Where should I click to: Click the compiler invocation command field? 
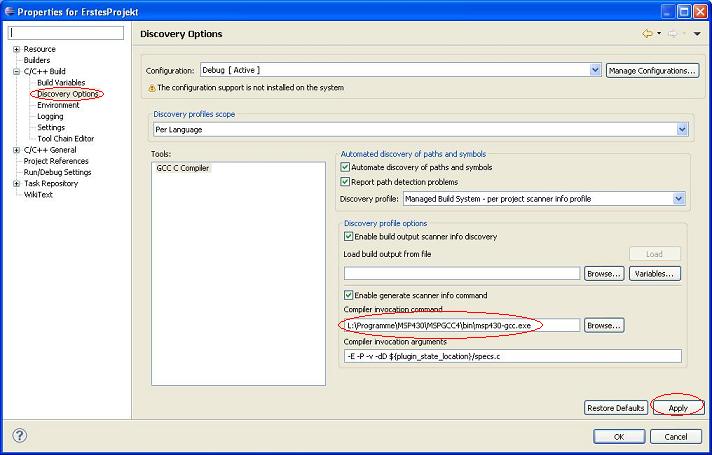(x=462, y=325)
